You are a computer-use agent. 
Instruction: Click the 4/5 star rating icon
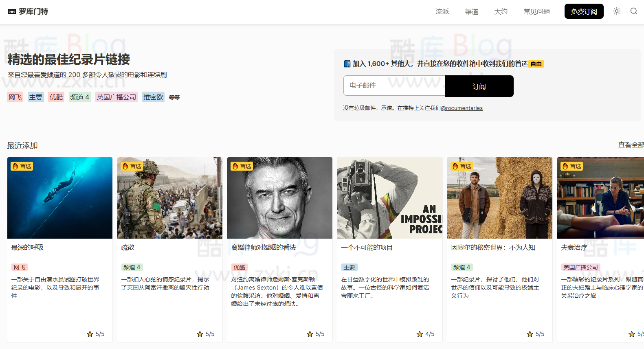point(420,334)
